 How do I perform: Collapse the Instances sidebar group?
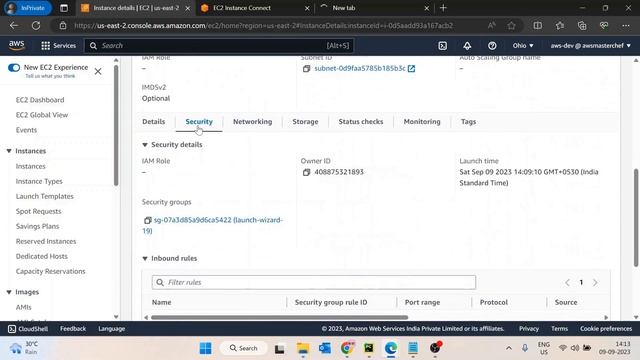pyautogui.click(x=9, y=151)
